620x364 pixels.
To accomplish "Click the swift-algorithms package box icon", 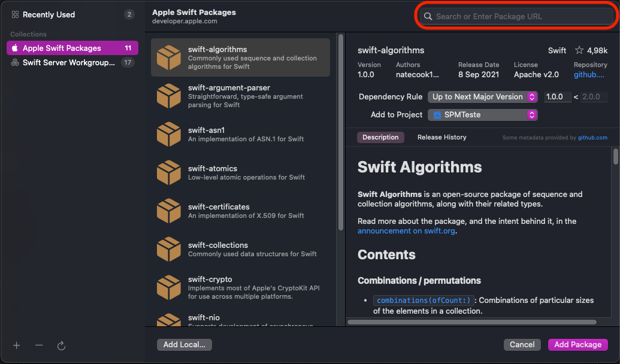I will tap(169, 57).
